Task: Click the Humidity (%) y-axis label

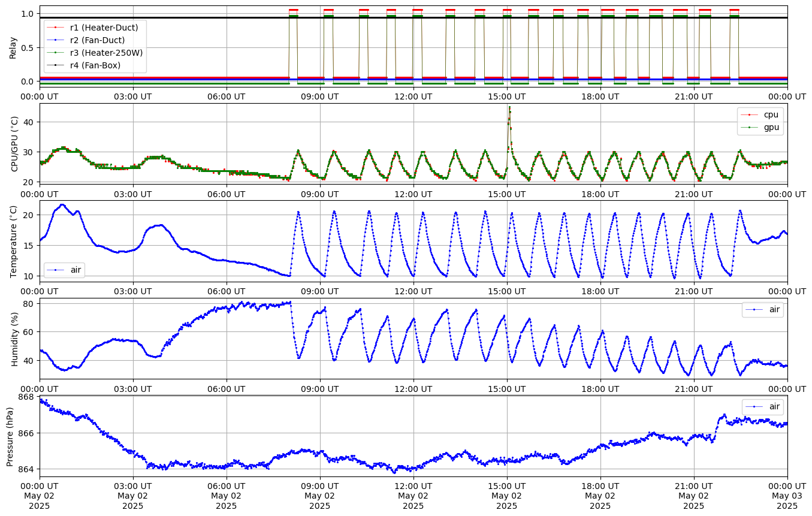Action: tap(15, 339)
